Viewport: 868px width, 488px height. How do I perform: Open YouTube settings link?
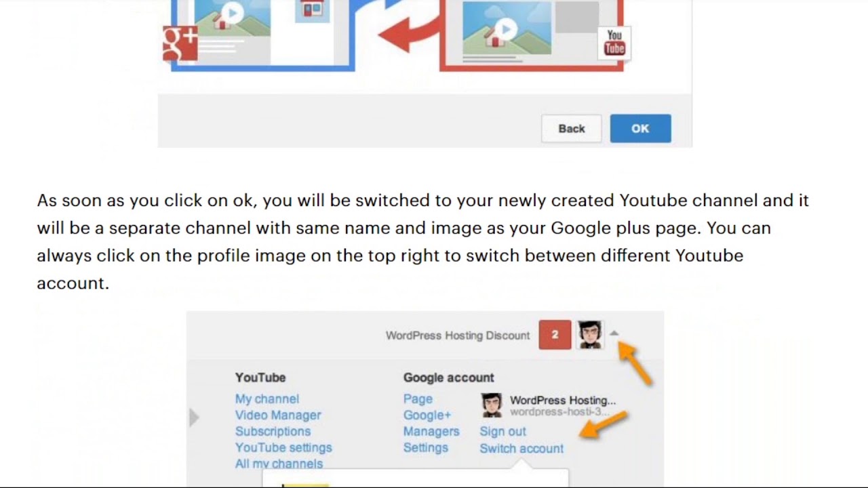[x=283, y=448]
